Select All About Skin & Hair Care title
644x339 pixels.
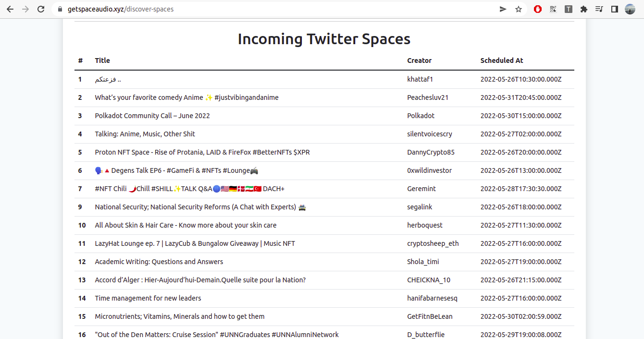(x=186, y=225)
